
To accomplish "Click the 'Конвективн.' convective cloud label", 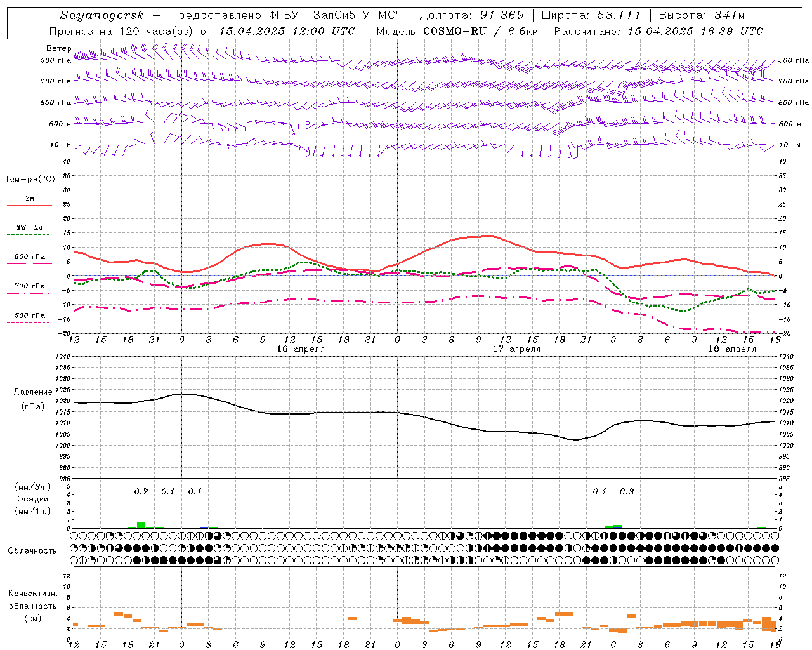I will [x=32, y=594].
